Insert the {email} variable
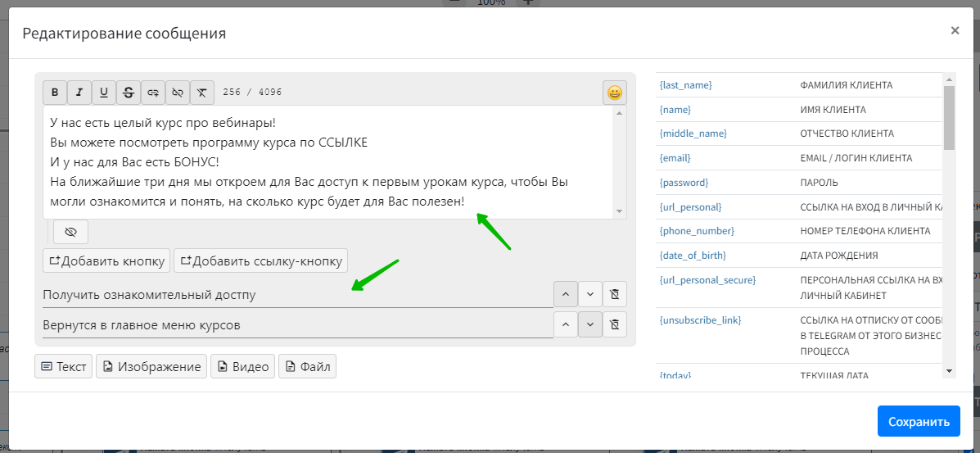The width and height of the screenshot is (980, 453). pyautogui.click(x=675, y=158)
